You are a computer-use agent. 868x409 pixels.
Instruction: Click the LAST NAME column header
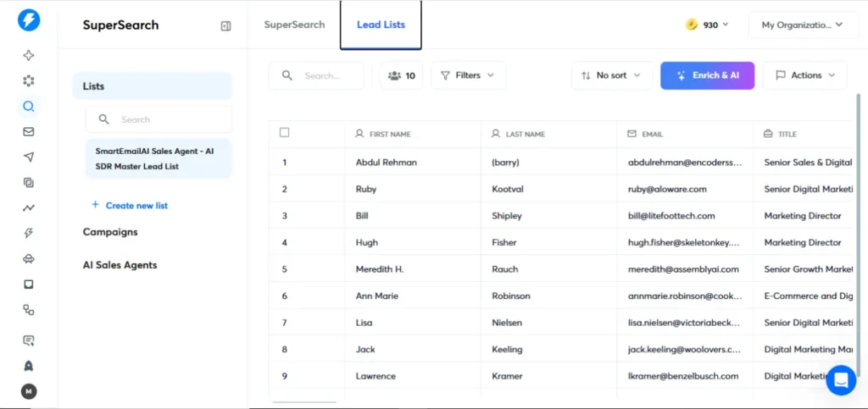[x=549, y=134]
